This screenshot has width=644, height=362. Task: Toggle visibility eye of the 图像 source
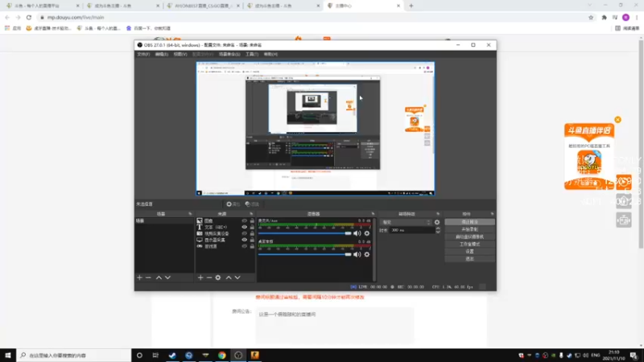[245, 220]
